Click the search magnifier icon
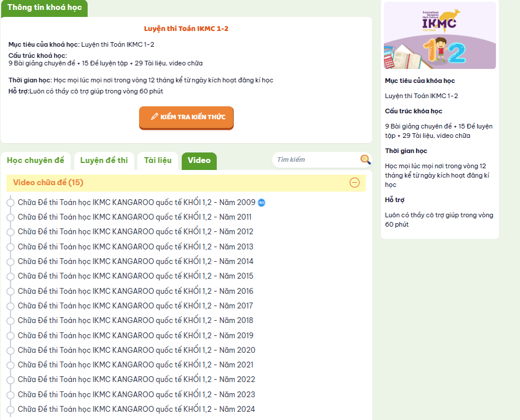The width and height of the screenshot is (520, 420). (x=365, y=159)
